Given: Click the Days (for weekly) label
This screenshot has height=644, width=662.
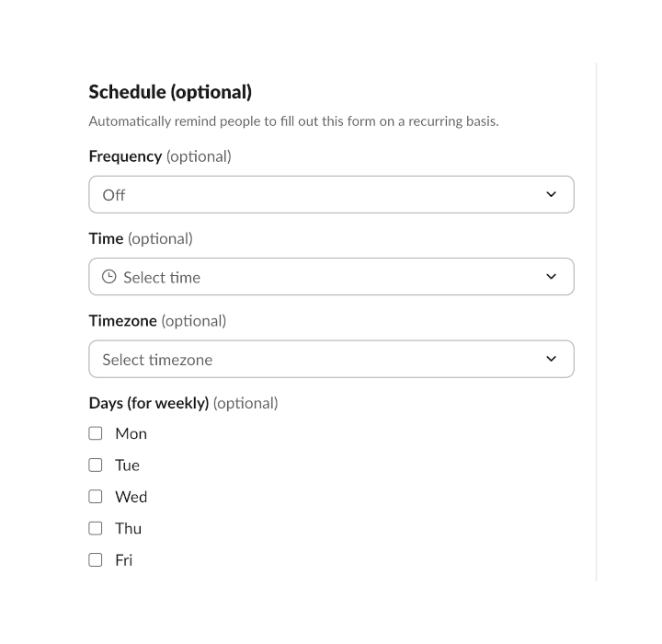Looking at the screenshot, I should coord(149,403).
